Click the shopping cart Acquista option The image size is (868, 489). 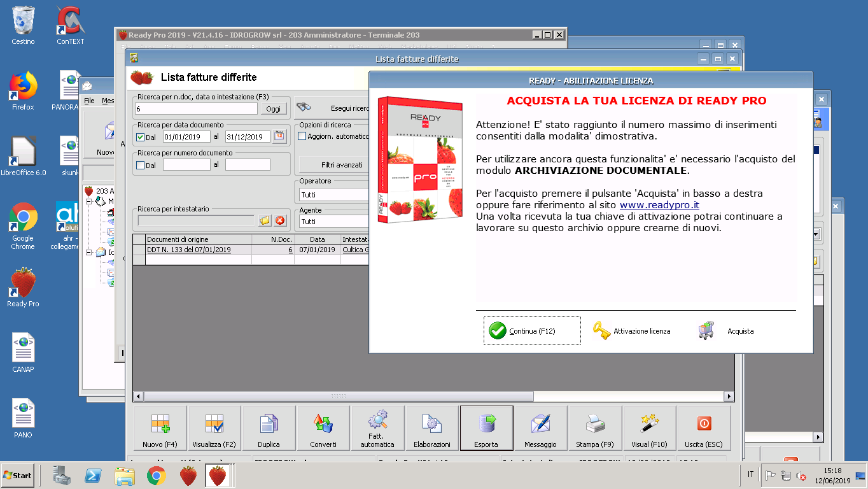pos(725,331)
